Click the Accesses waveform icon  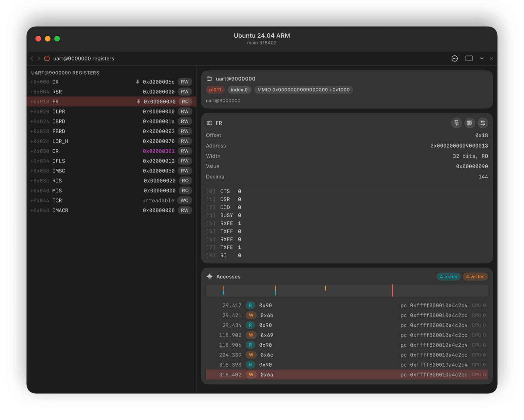pos(210,277)
